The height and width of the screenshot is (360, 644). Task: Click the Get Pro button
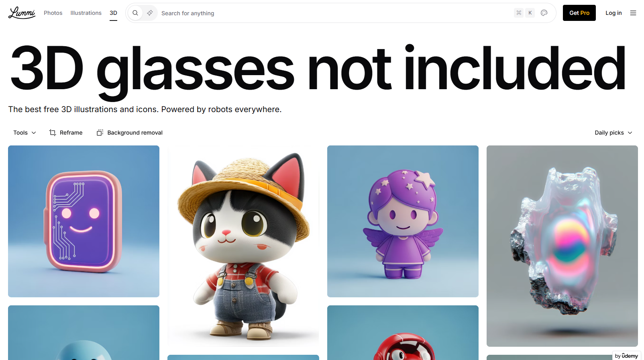579,13
